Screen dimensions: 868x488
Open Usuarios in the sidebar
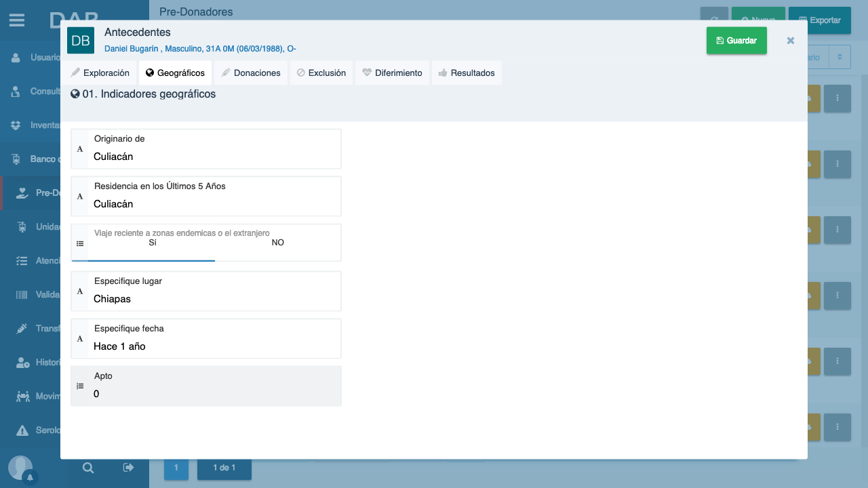click(31, 58)
